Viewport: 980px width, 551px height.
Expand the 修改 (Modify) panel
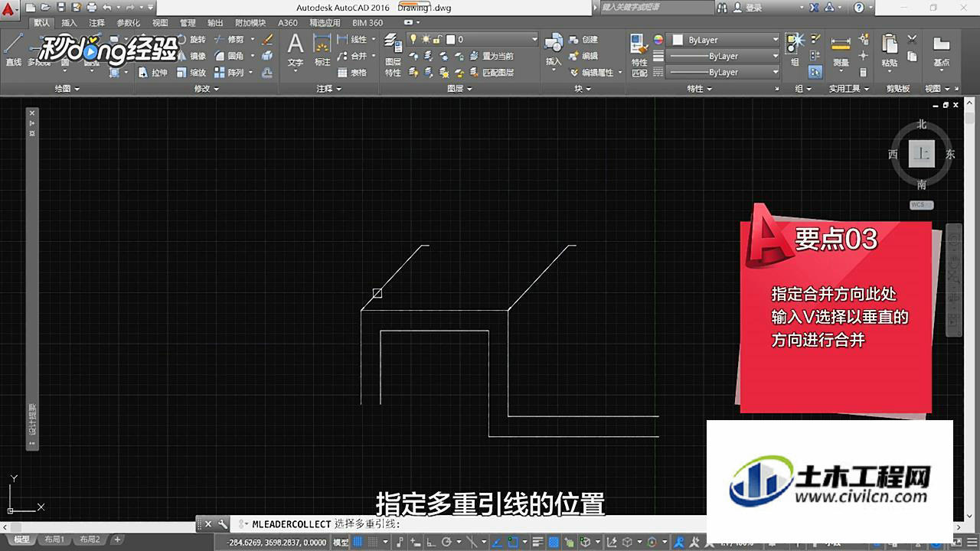click(x=207, y=89)
